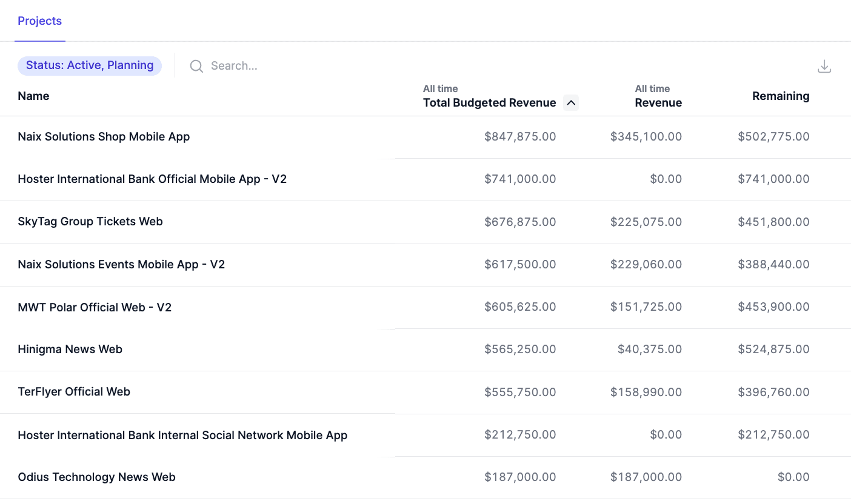Click the All time Revenue column header
This screenshot has height=504, width=851.
tap(658, 96)
